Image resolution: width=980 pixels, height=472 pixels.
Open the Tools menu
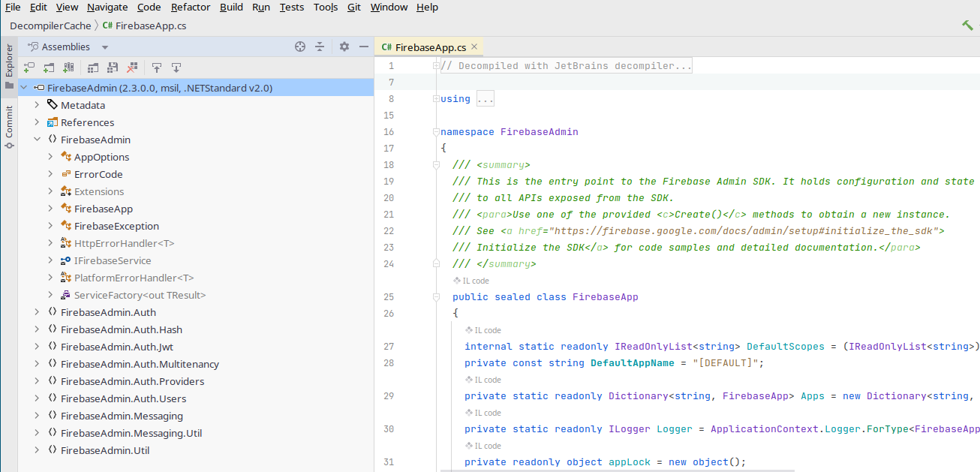click(x=326, y=7)
